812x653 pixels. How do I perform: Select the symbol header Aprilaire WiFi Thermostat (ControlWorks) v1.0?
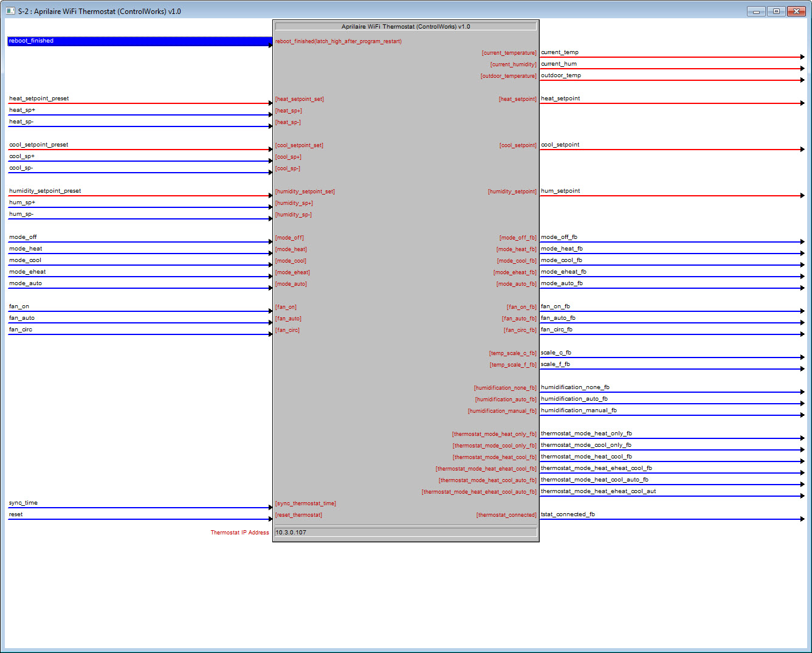pos(406,27)
